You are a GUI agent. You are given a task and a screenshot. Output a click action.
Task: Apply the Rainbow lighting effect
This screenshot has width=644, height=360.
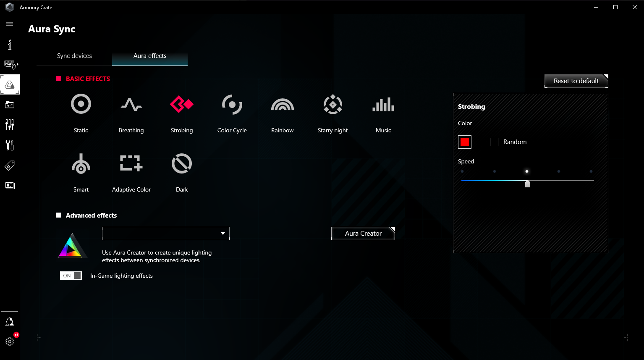coord(282,113)
